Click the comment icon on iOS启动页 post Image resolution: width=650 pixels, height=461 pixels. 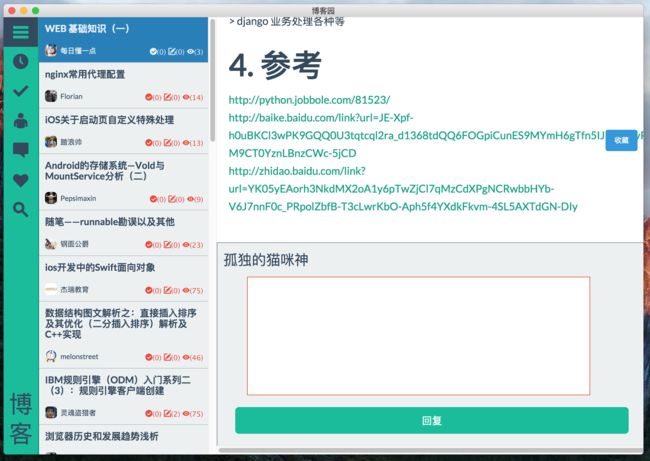coord(167,143)
